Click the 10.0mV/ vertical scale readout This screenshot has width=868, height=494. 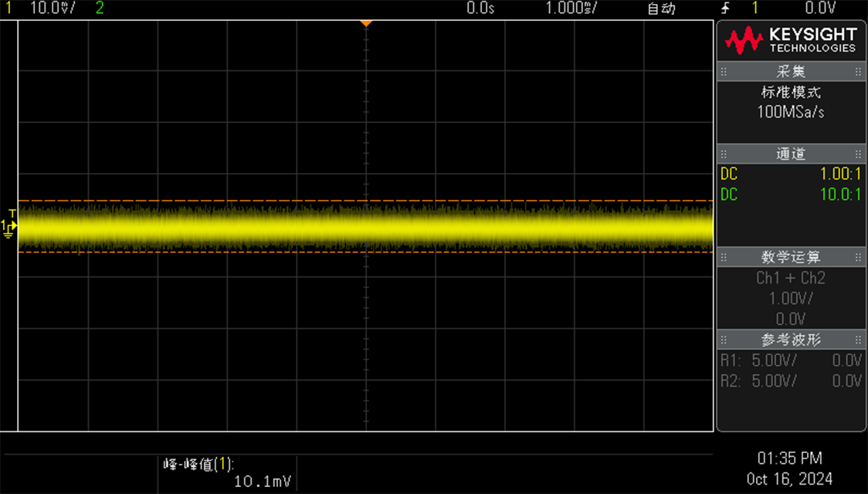(53, 8)
